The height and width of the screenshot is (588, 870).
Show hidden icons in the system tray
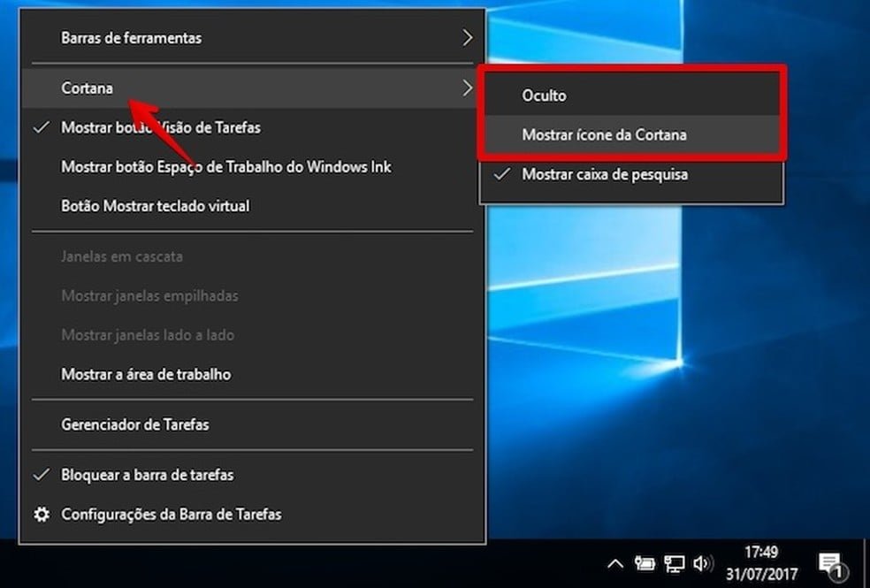[x=616, y=562]
